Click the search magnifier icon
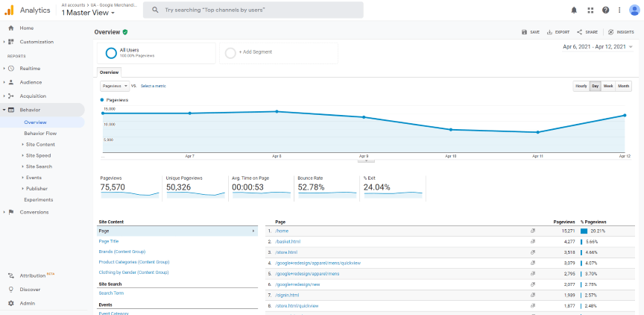 (155, 10)
